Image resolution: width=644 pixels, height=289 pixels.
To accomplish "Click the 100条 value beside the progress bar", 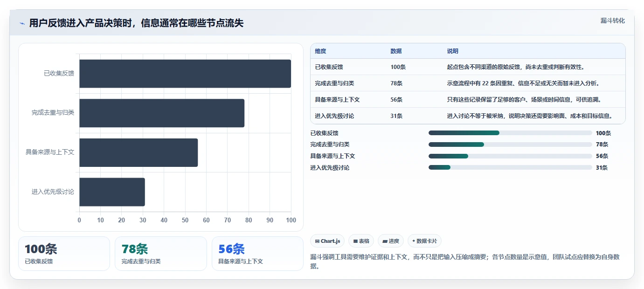I will tap(603, 133).
